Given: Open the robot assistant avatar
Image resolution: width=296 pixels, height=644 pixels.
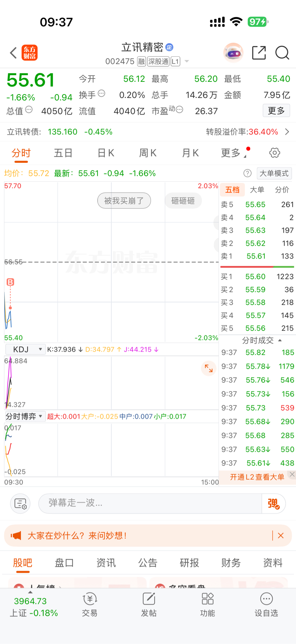Looking at the screenshot, I should pos(233,52).
